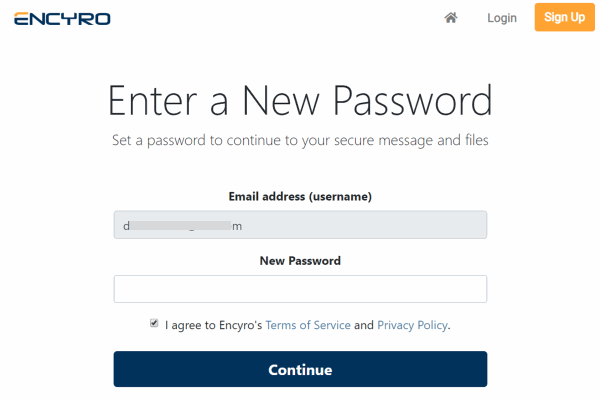Click the Set a password subtitle text
This screenshot has width=600, height=401.
point(300,140)
